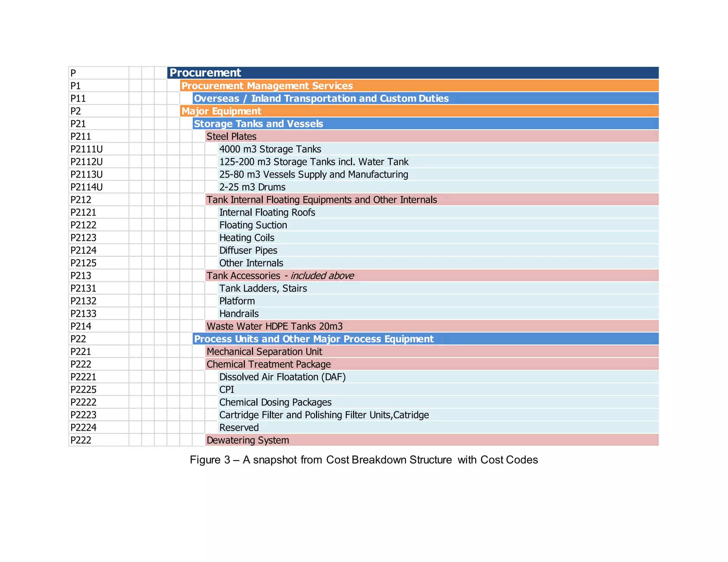
Task: Select cost code cell P221
Action: point(99,352)
